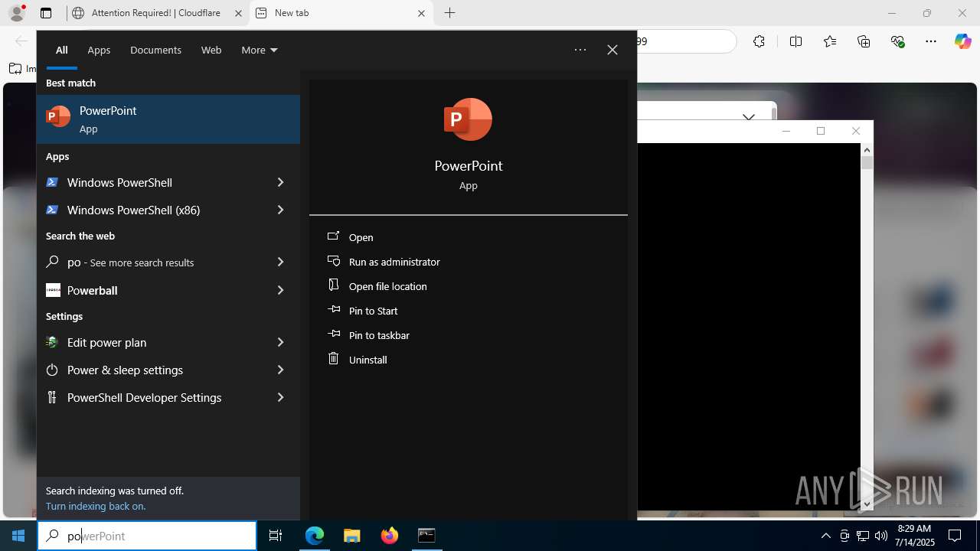Click the Run as administrator shield icon
The height and width of the screenshot is (551, 980).
(x=334, y=261)
